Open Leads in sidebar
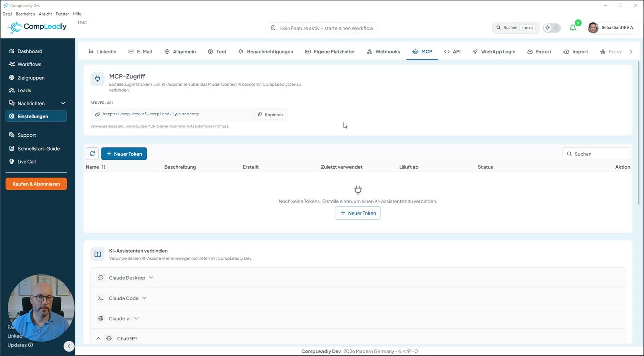644x356 pixels. click(x=36, y=90)
